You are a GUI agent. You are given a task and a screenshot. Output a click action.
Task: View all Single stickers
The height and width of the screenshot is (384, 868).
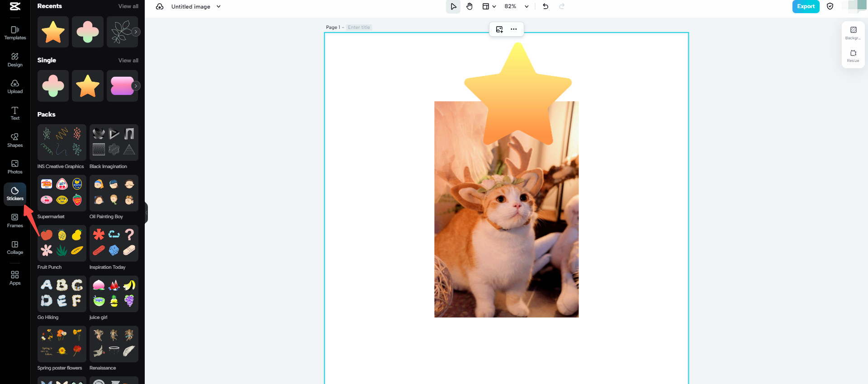click(128, 61)
